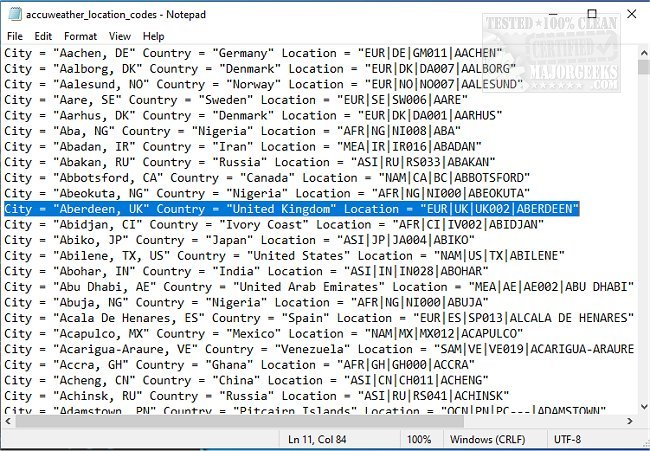Click the line with "Abuja, NG"
This screenshot has height=451, width=650.
[246, 303]
